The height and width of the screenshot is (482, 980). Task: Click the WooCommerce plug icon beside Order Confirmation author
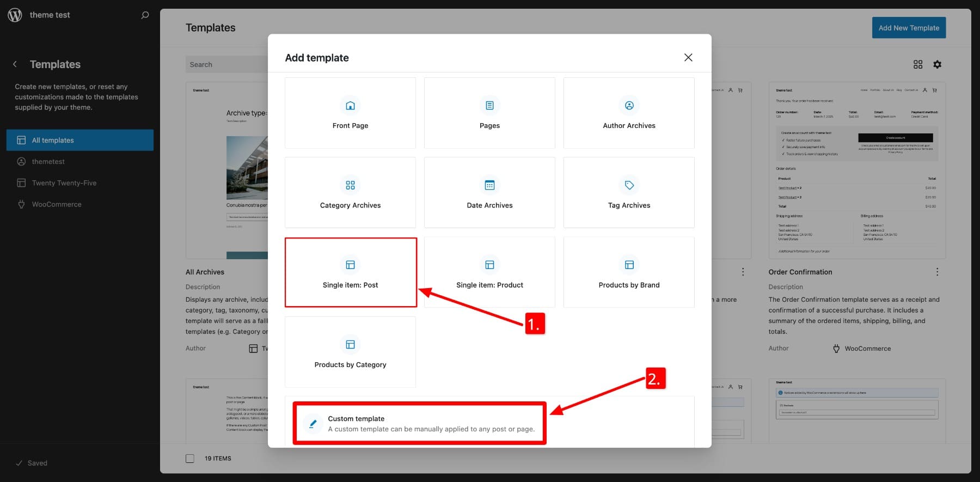836,349
